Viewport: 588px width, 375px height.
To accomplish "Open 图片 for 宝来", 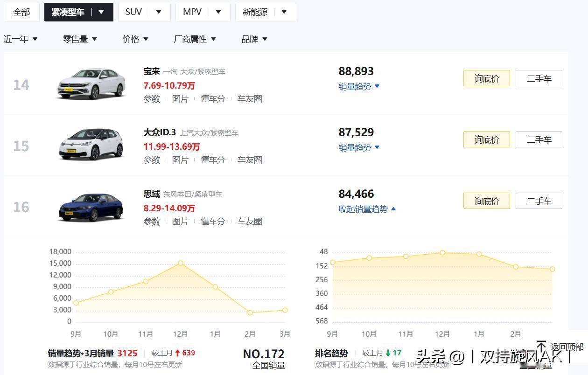I will (x=180, y=99).
